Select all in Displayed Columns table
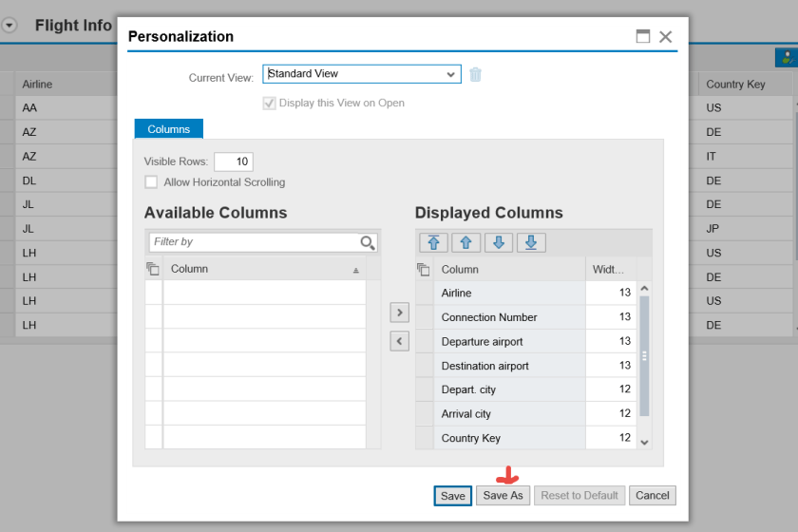Image resolution: width=798 pixels, height=532 pixels. tap(424, 270)
